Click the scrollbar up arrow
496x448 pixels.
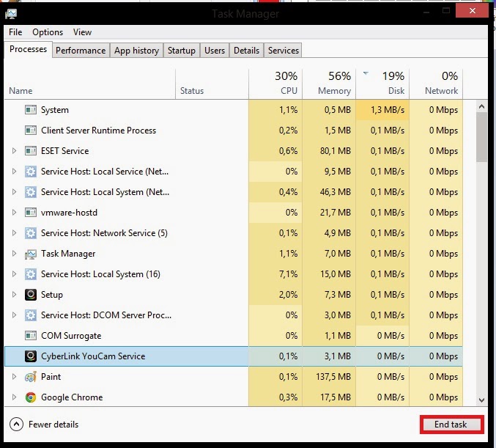(482, 107)
